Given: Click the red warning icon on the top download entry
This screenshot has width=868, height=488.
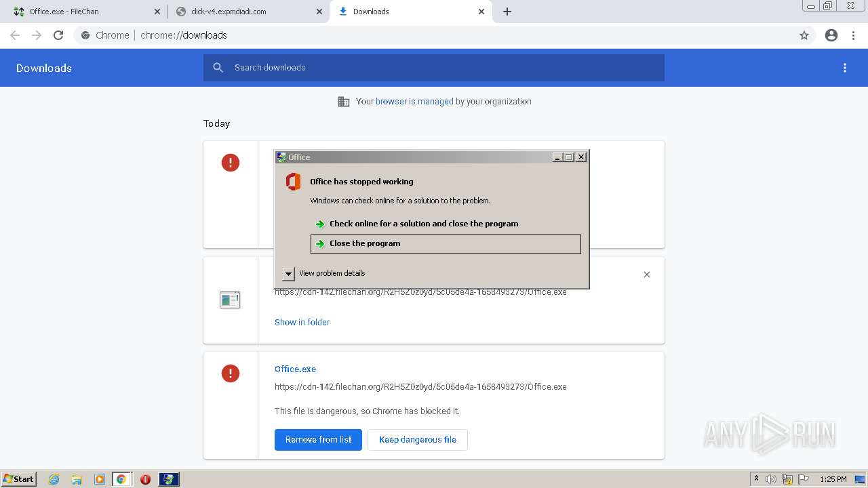Looking at the screenshot, I should pos(231,163).
